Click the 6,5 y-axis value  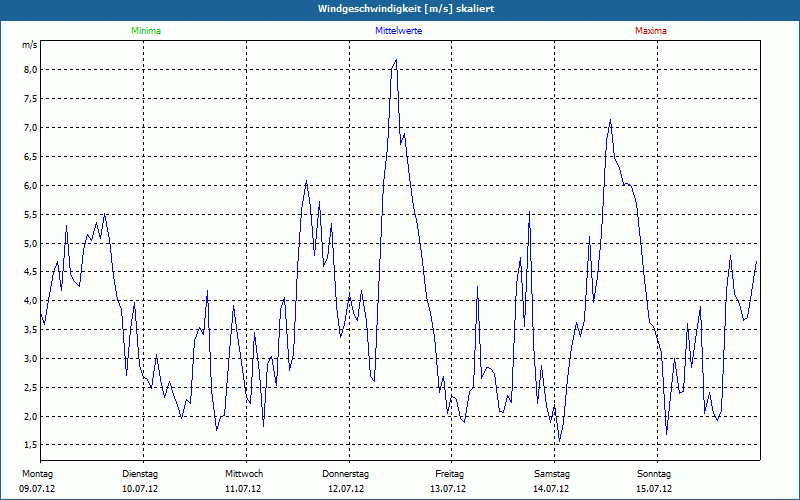(31, 157)
